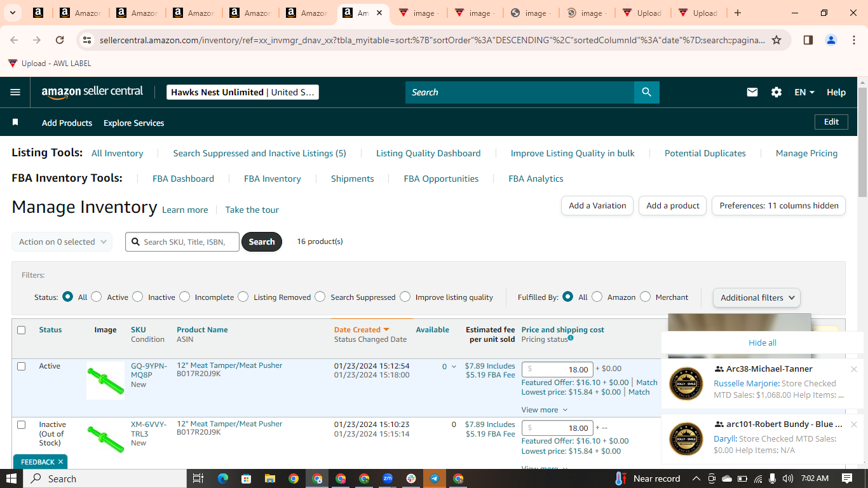Go to the Shipments FBA tool

[x=353, y=179]
